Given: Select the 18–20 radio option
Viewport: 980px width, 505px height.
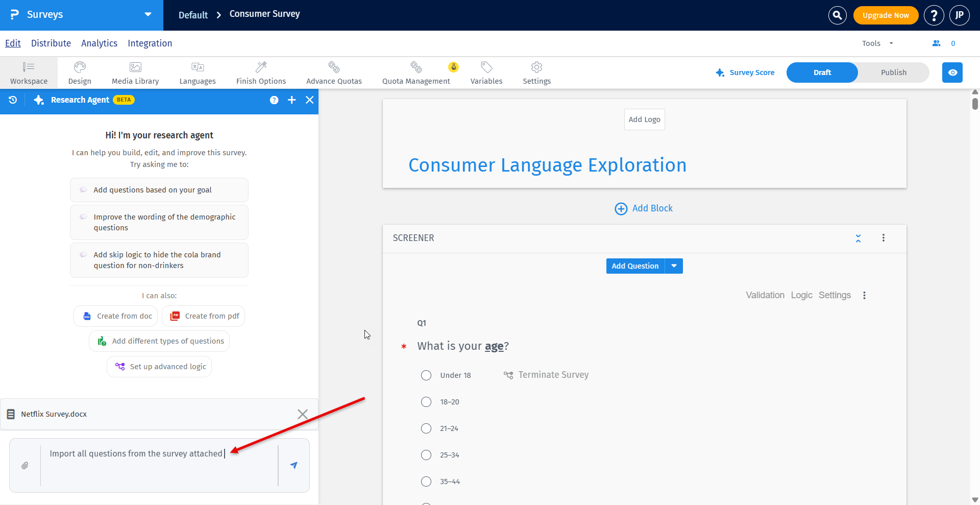Looking at the screenshot, I should click(x=426, y=402).
